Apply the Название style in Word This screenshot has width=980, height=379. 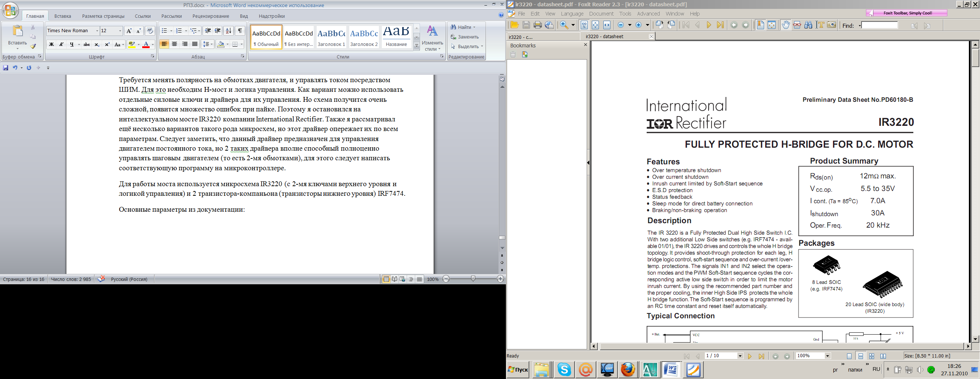[396, 37]
